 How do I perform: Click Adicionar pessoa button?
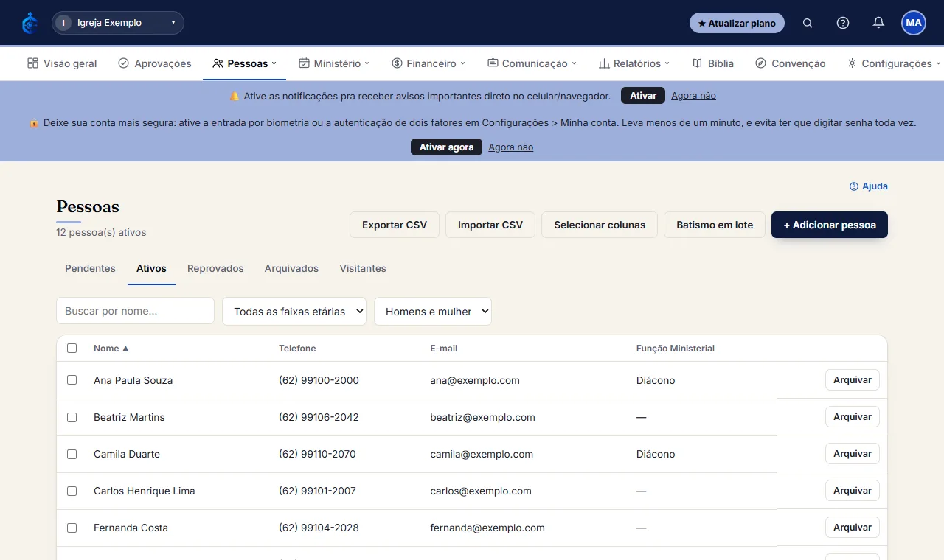830,225
